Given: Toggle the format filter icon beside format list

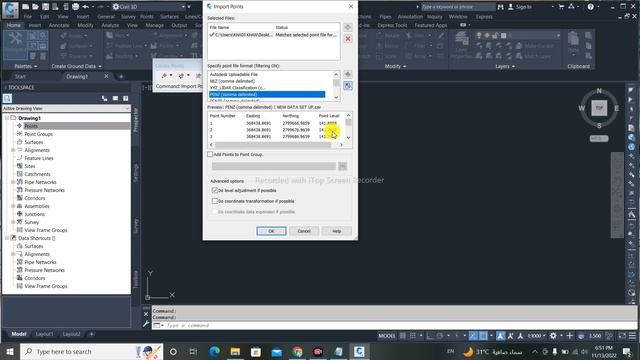Looking at the screenshot, I should click(x=348, y=86).
